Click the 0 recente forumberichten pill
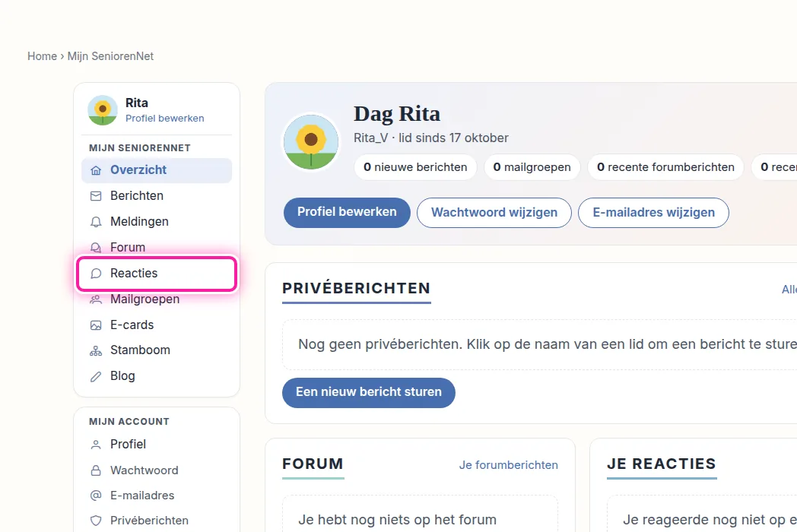797x532 pixels. point(665,167)
